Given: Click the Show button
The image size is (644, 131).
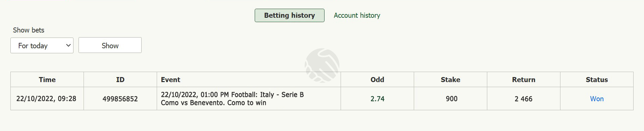Looking at the screenshot, I should 110,45.
